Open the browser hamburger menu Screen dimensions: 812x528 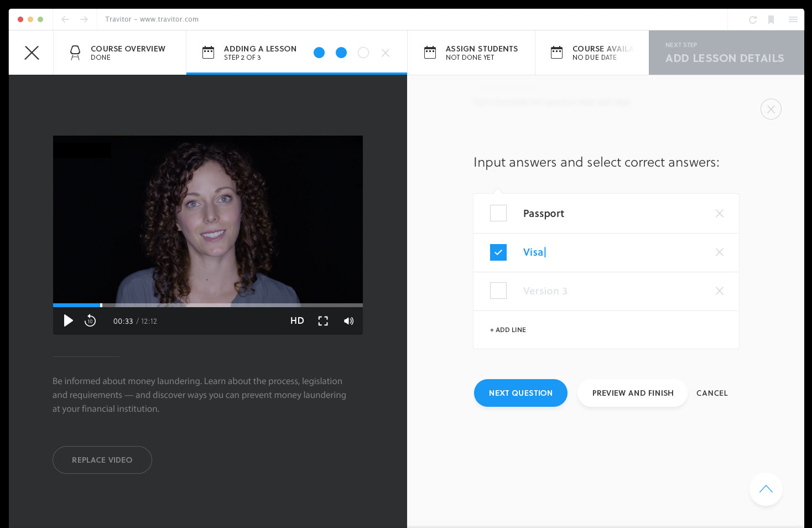793,19
